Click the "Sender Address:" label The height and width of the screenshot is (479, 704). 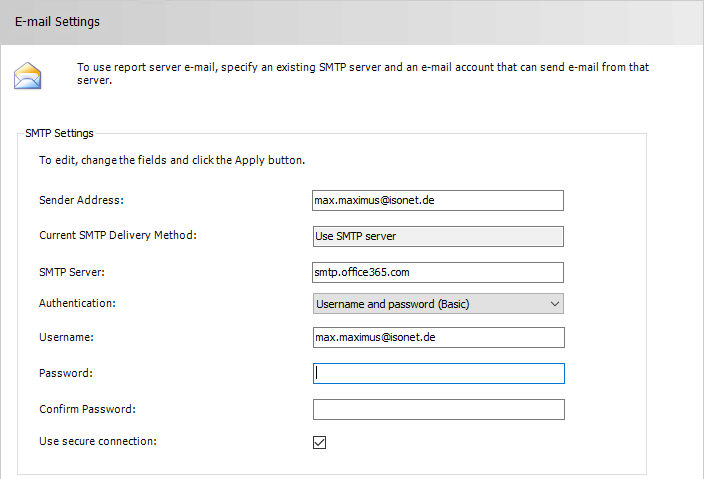[81, 200]
